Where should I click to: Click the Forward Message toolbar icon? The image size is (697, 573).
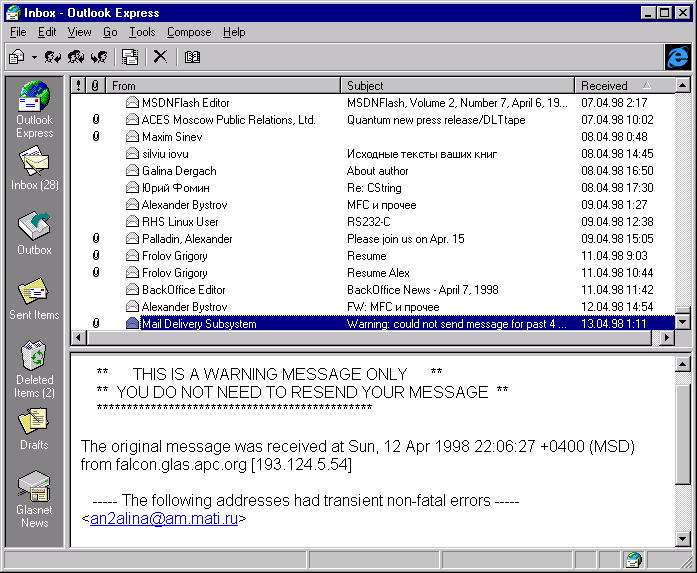coord(99,57)
